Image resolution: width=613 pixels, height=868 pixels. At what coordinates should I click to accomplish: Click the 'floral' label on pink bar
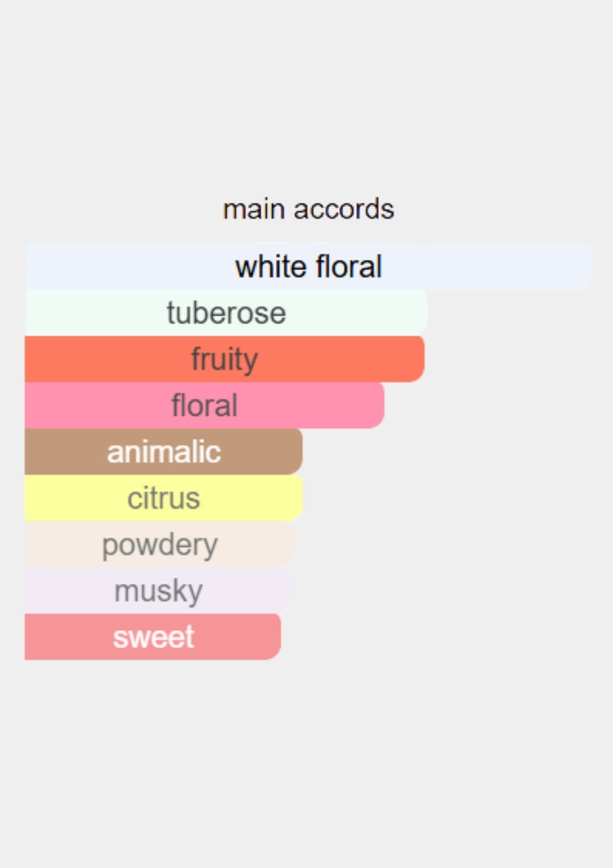pos(204,405)
